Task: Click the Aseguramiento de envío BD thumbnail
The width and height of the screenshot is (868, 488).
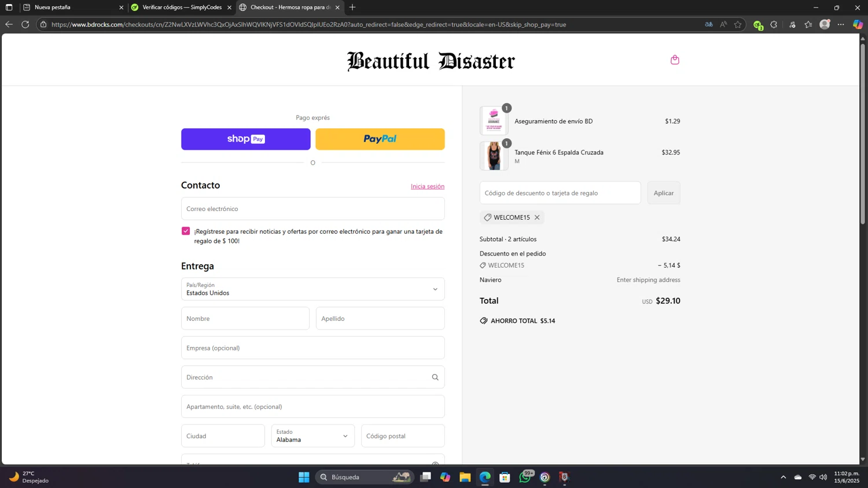Action: (x=494, y=121)
